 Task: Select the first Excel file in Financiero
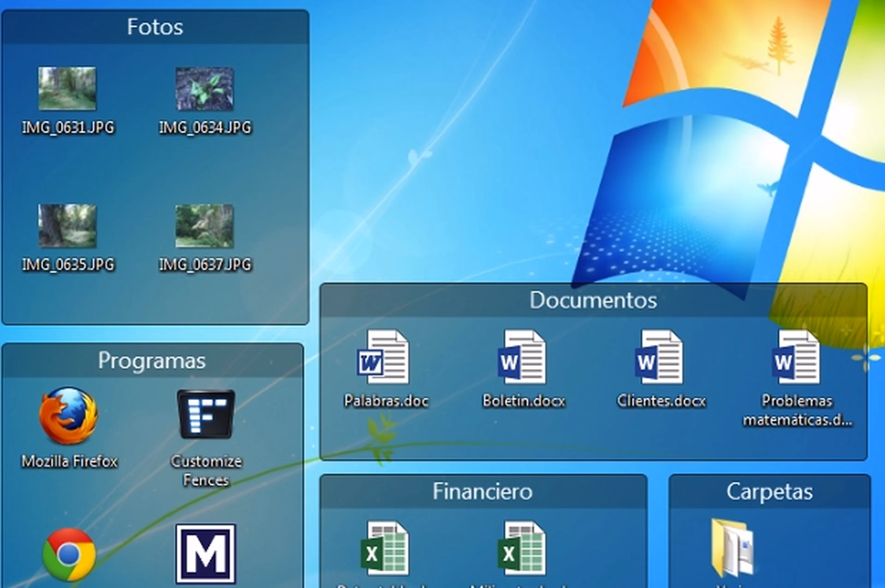[x=384, y=548]
